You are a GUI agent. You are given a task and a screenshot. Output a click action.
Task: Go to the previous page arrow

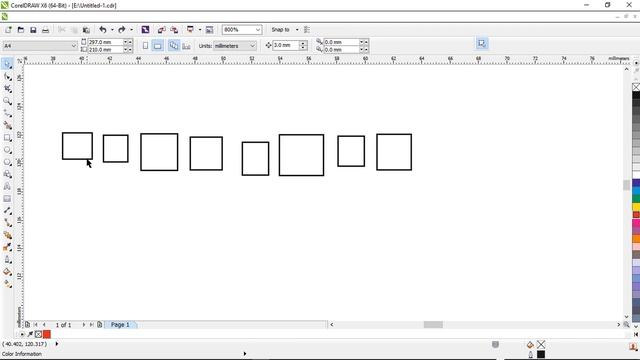click(x=44, y=325)
